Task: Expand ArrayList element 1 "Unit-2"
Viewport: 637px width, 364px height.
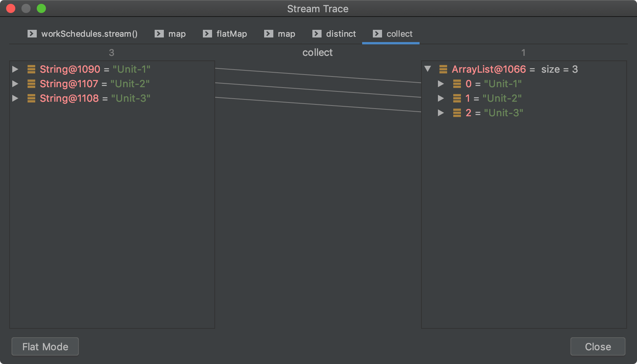Action: (x=441, y=98)
